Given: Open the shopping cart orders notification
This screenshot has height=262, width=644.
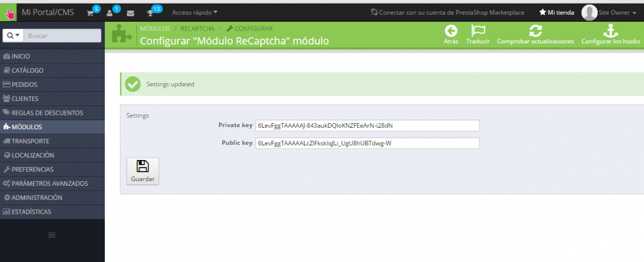Looking at the screenshot, I should click(90, 13).
